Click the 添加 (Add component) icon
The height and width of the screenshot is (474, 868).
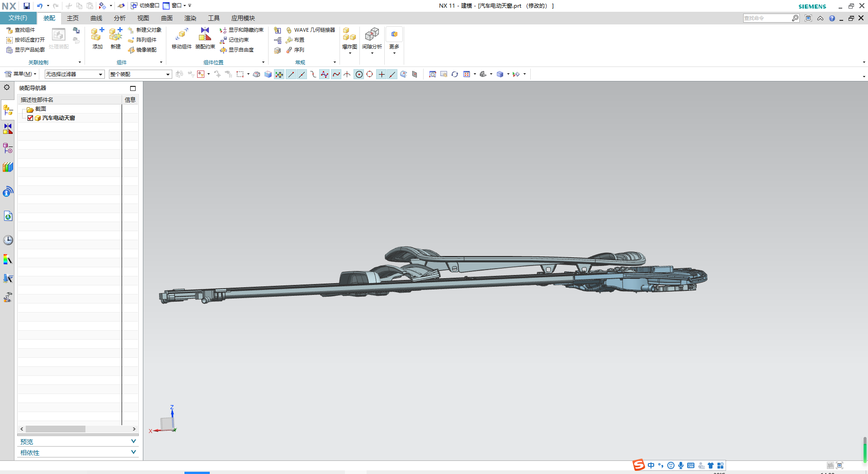tap(97, 35)
